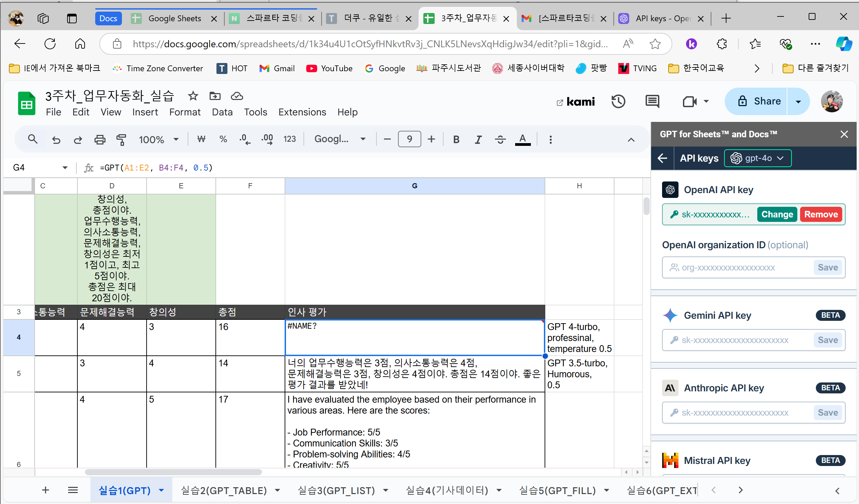Save the Anthropic API key
This screenshot has height=504, width=859.
pyautogui.click(x=827, y=413)
